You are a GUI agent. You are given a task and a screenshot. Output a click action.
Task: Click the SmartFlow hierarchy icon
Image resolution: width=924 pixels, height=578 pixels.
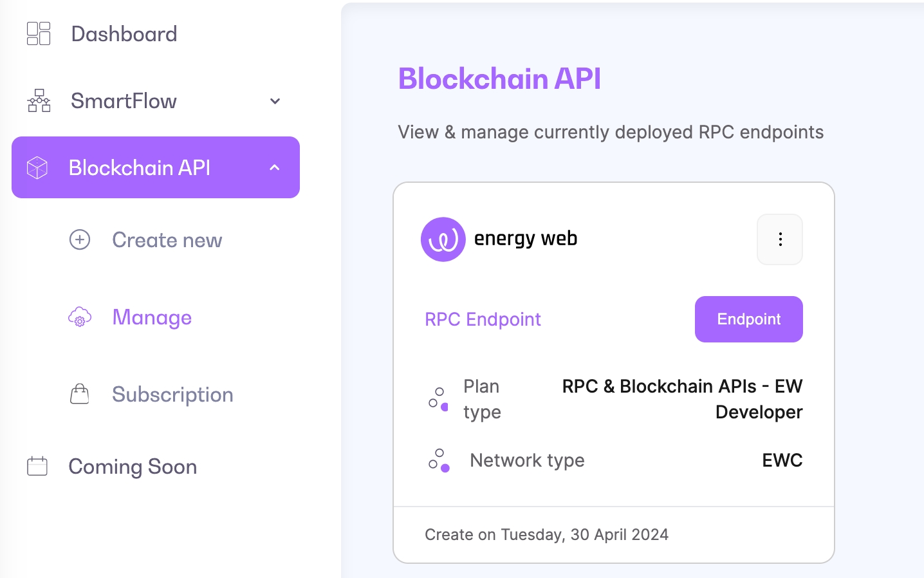coord(39,101)
